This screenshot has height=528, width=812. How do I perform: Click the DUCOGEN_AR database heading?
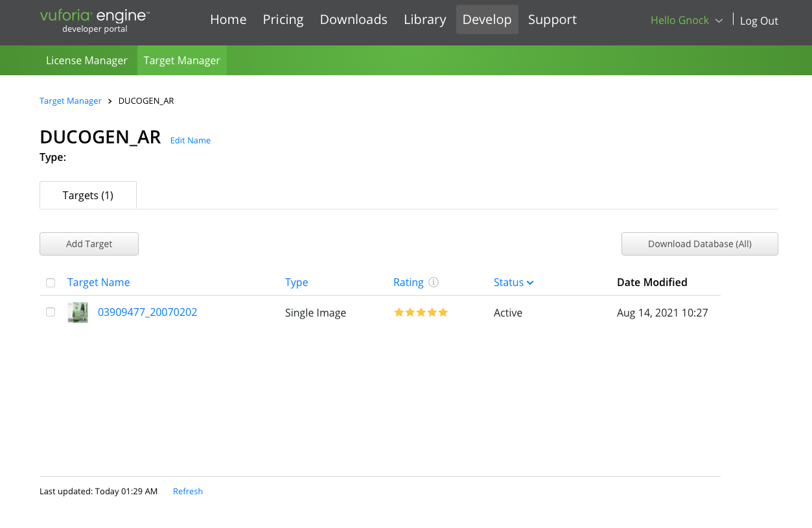[100, 137]
